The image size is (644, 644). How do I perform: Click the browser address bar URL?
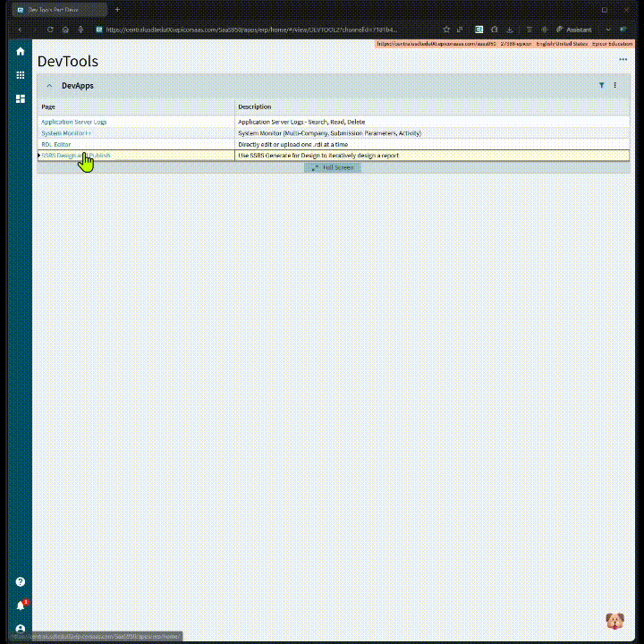(x=251, y=30)
